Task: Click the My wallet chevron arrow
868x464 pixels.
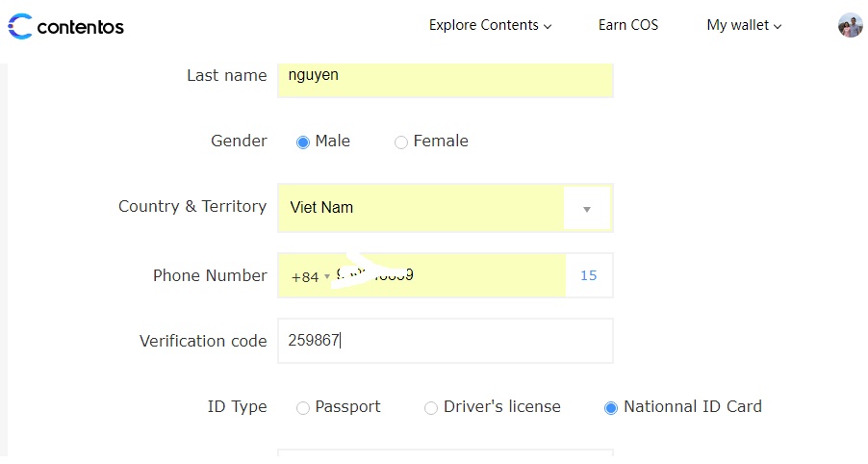Action: [x=778, y=27]
